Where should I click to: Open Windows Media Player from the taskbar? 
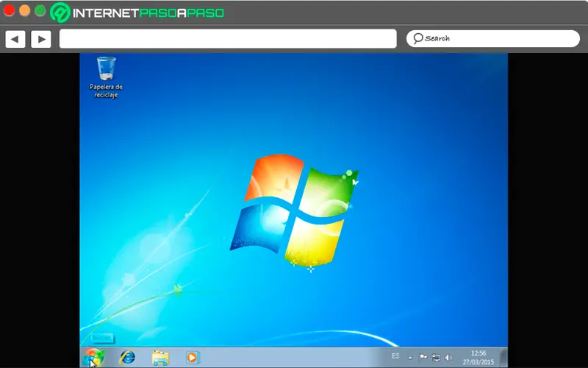click(192, 357)
